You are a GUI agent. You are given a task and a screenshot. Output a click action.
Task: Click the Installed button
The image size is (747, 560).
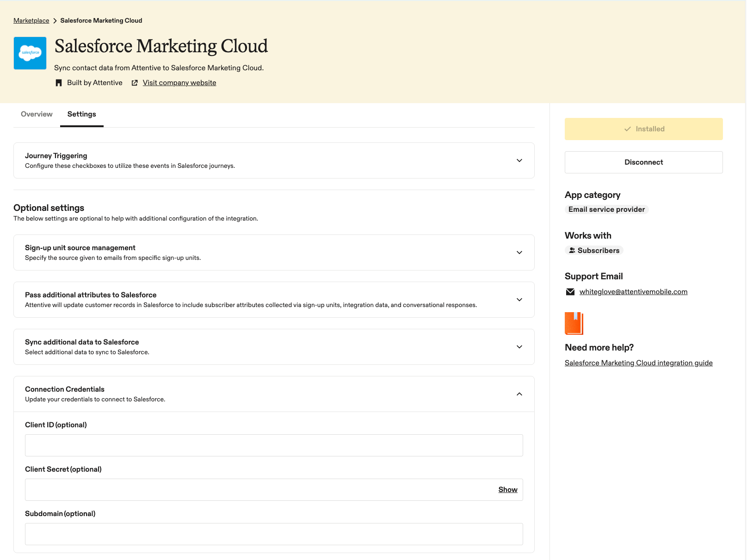(644, 129)
